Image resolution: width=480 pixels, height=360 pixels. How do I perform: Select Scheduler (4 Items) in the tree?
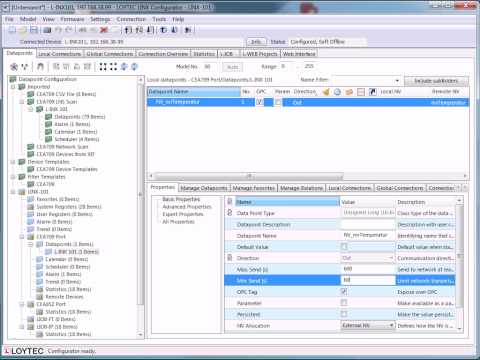click(77, 139)
